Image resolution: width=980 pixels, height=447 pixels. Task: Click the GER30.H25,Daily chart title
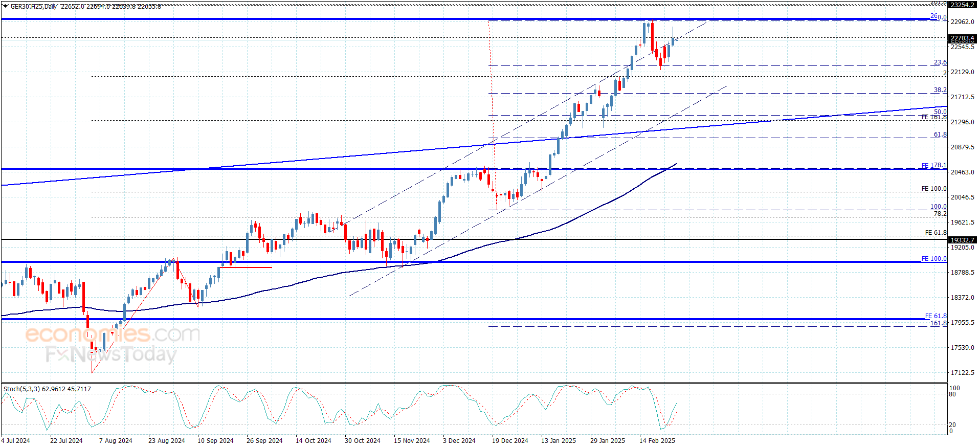(34, 7)
